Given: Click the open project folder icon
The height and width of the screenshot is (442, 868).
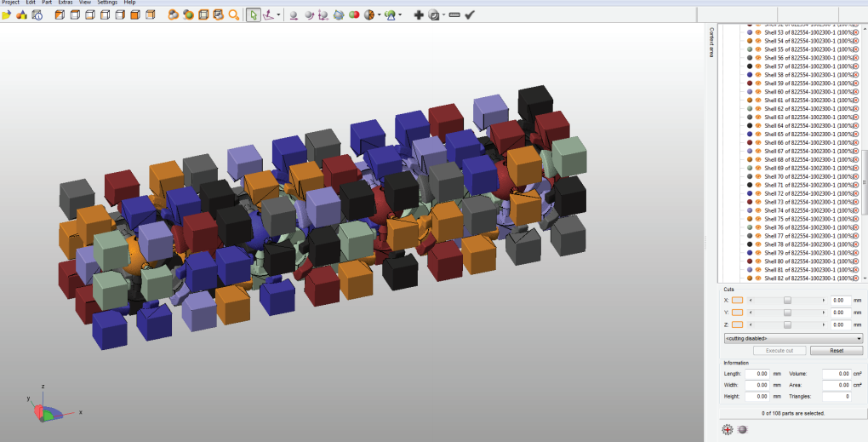Looking at the screenshot, I should (x=7, y=14).
